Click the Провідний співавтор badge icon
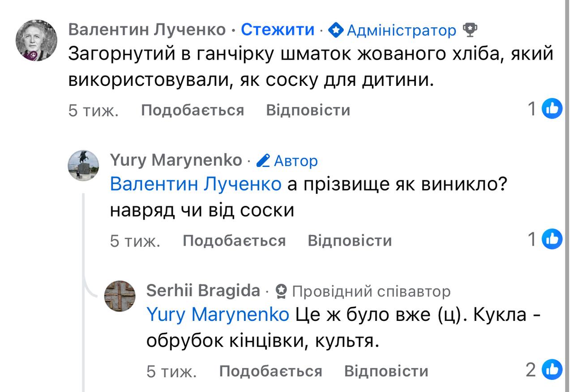 coord(281,291)
